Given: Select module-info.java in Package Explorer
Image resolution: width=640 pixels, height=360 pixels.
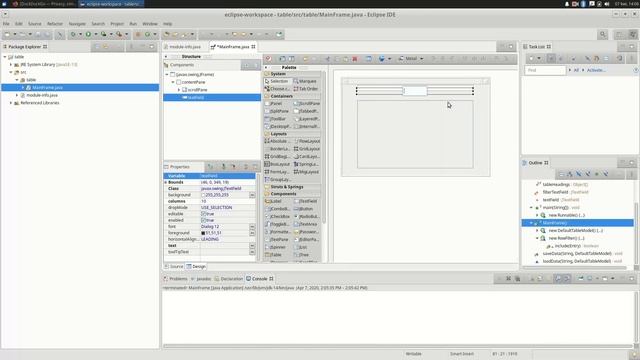Looking at the screenshot, I should pyautogui.click(x=42, y=95).
